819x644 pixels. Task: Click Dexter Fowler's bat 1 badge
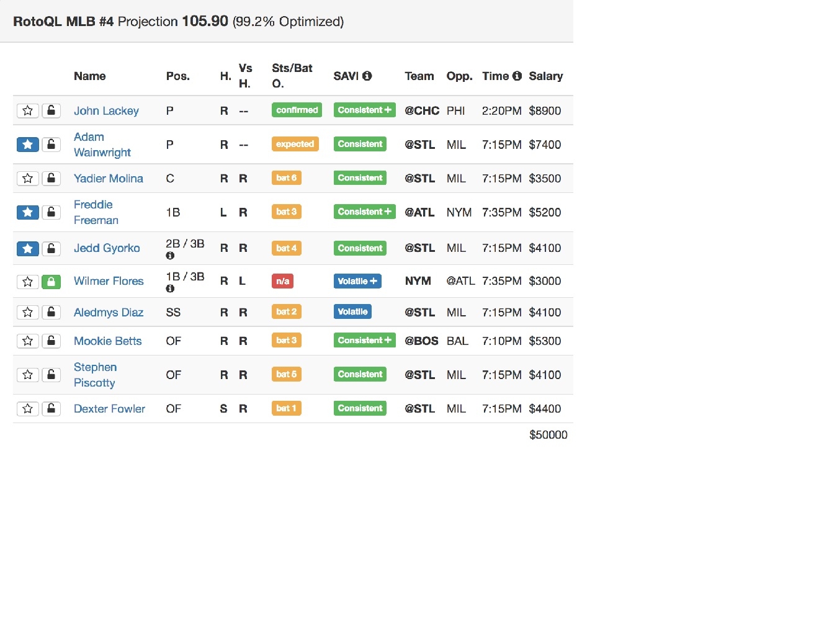pos(286,408)
